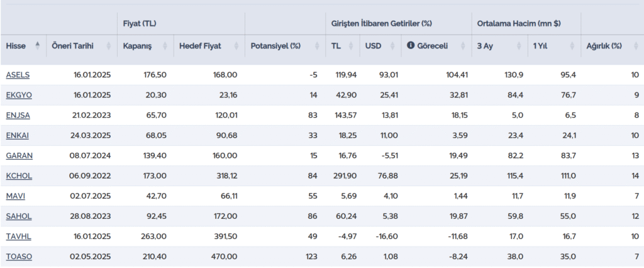Select ASELS target price 168,00
Image resolution: width=644 pixels, height=268 pixels.
pyautogui.click(x=226, y=75)
